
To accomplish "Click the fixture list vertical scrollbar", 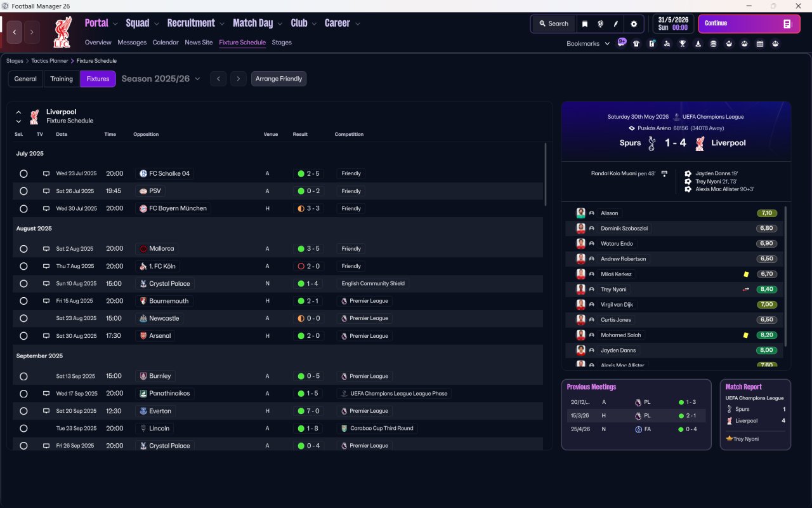I will [545, 174].
